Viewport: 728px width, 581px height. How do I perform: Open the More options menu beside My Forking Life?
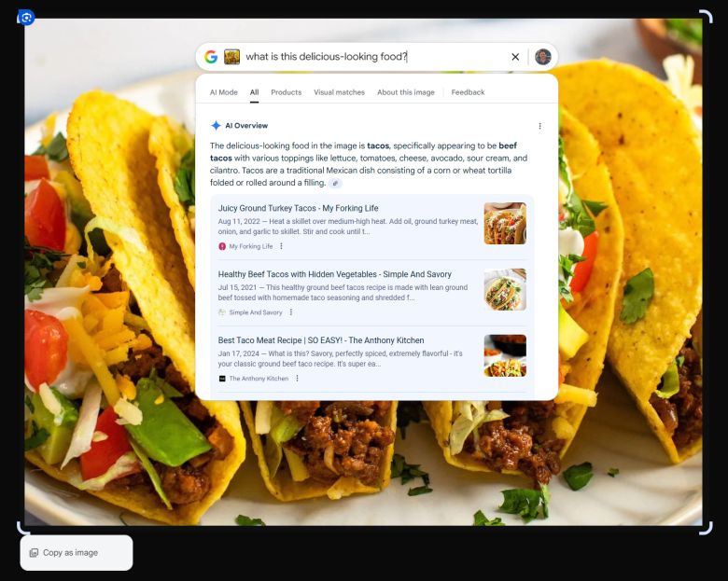point(281,246)
